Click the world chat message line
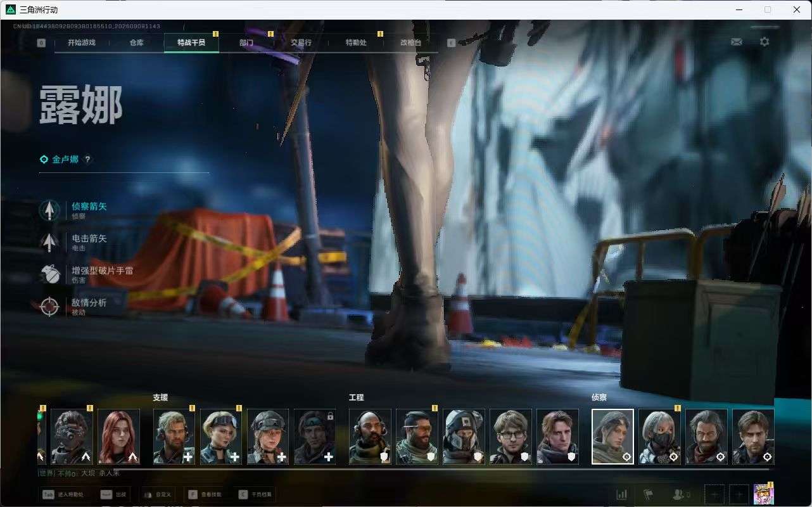Viewport: 812px width, 507px height. click(79, 473)
